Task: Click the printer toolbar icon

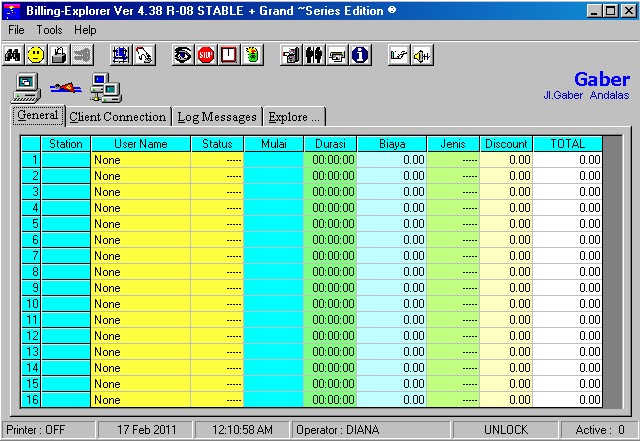Action: (x=337, y=55)
